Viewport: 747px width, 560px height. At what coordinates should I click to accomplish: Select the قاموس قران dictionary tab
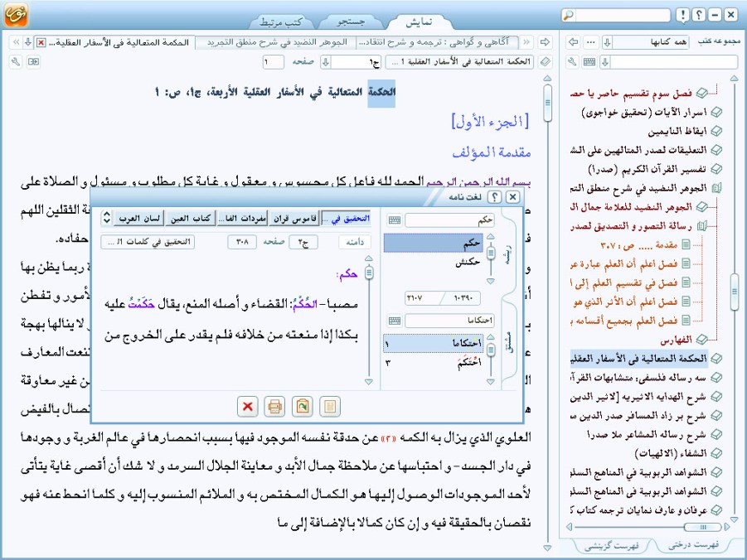point(295,219)
